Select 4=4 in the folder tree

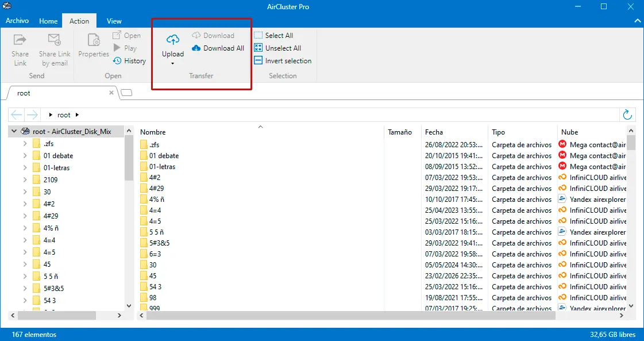[49, 240]
